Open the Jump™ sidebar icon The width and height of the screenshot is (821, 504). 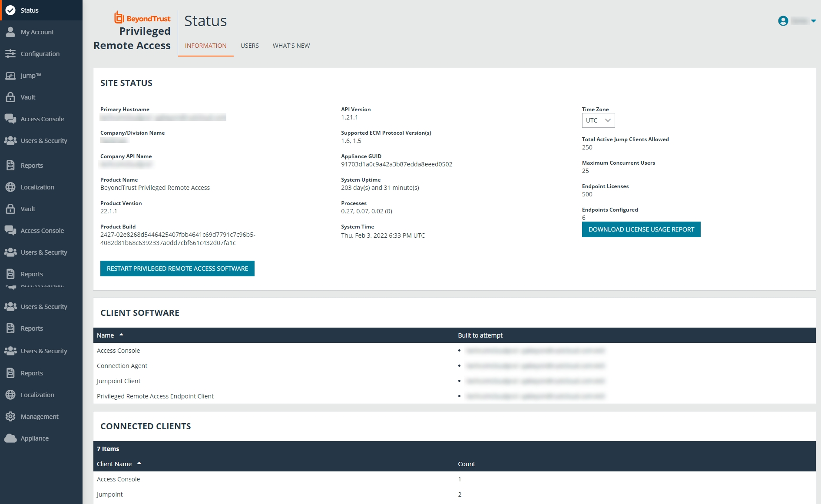10,76
